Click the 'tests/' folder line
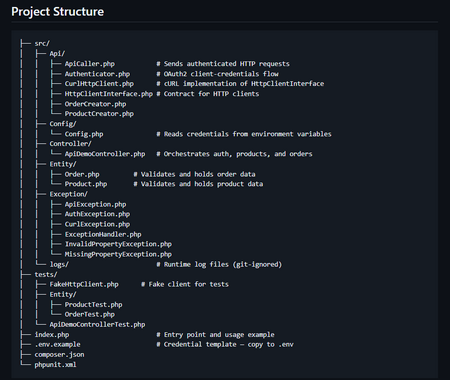 click(x=46, y=274)
